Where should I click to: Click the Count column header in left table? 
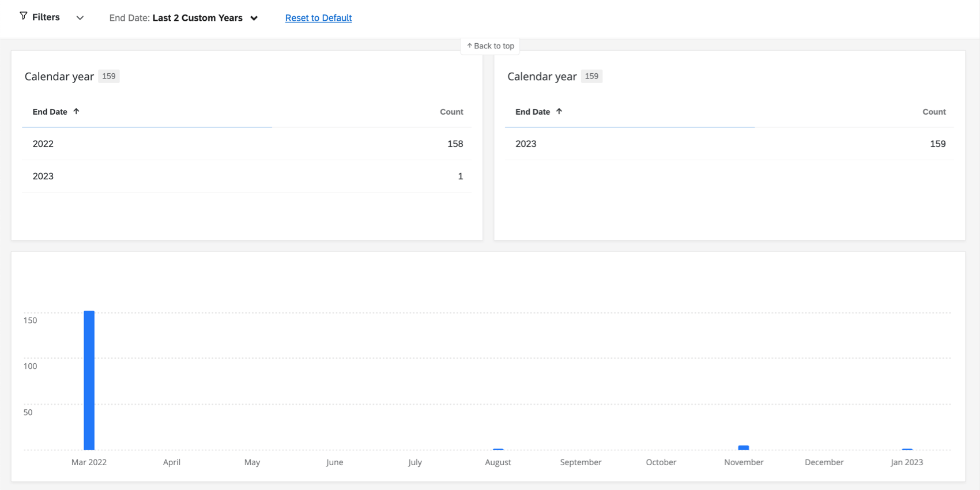pos(451,112)
